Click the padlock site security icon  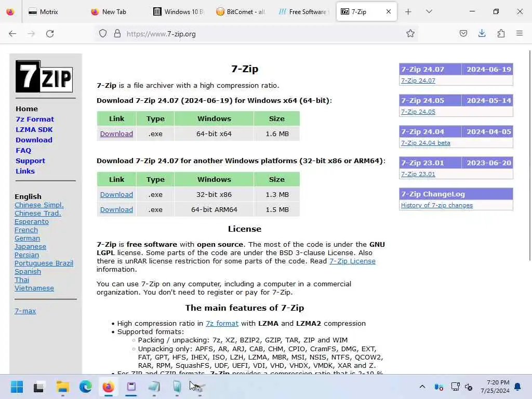click(x=117, y=34)
